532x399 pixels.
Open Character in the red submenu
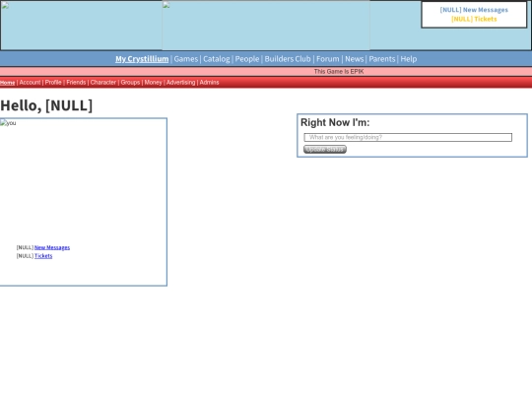pos(103,83)
